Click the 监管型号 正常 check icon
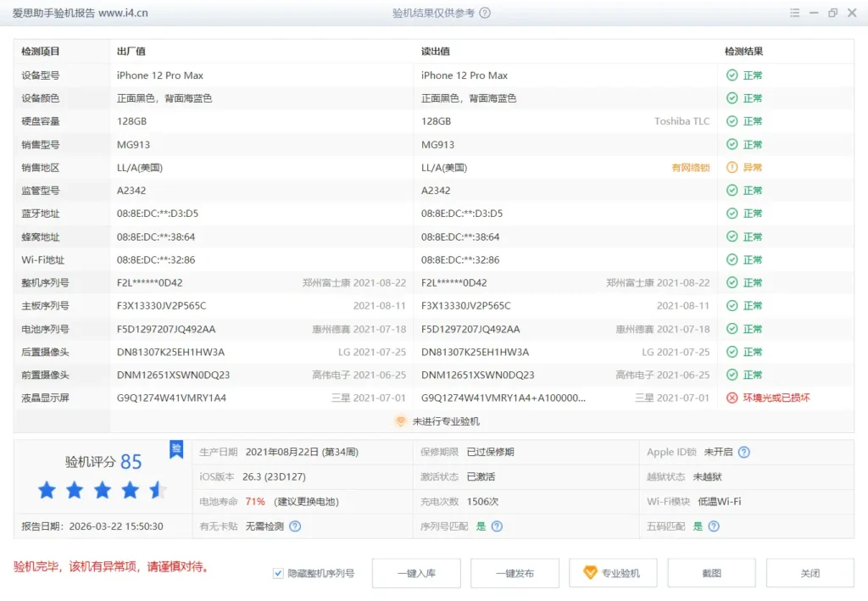The height and width of the screenshot is (601, 868). [x=732, y=191]
